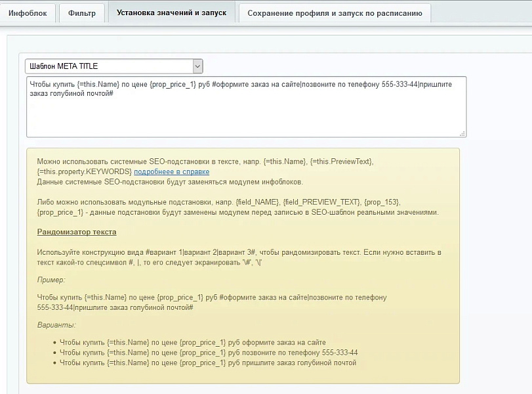Open the Фильтр tab
Screen dimensions: 532x394
[81, 12]
